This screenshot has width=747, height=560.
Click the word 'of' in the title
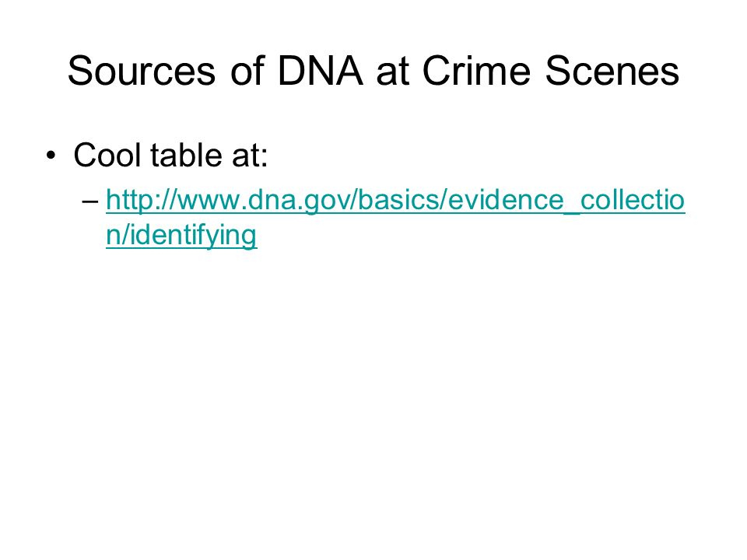click(x=247, y=71)
